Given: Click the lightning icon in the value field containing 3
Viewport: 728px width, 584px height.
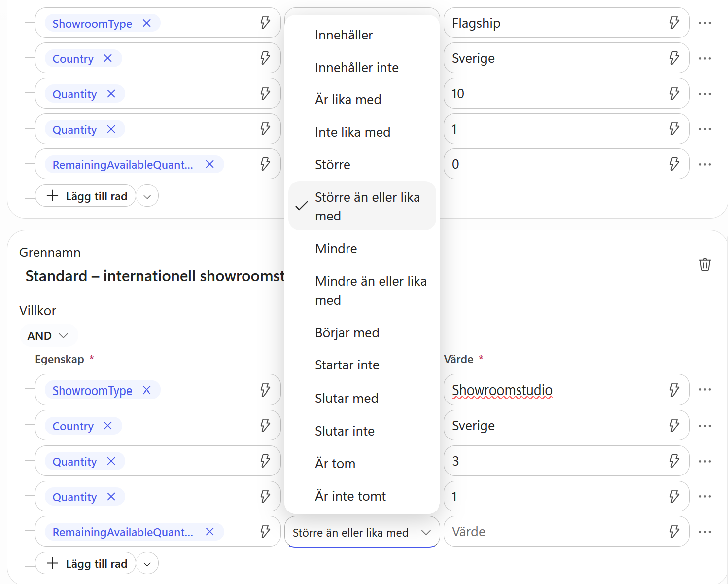Looking at the screenshot, I should [x=674, y=461].
